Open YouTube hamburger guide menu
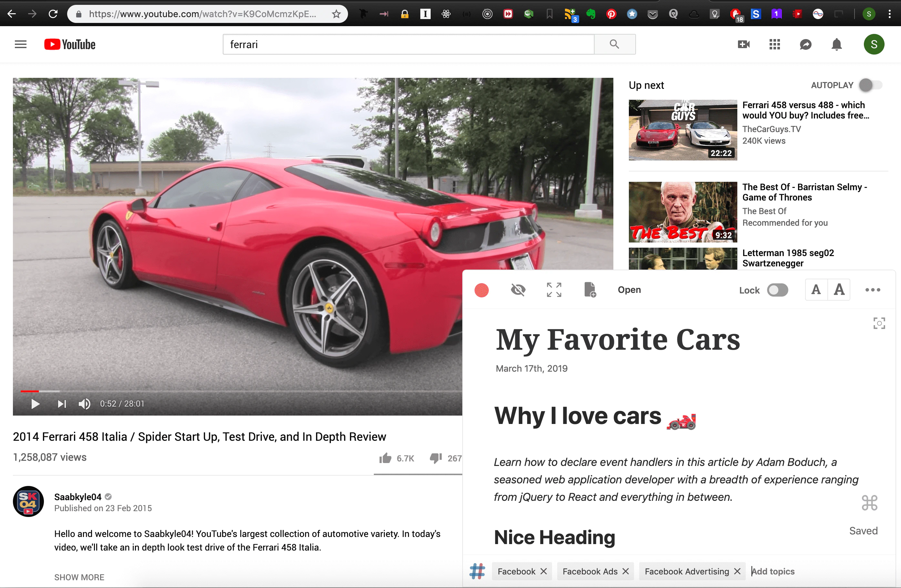 tap(20, 44)
